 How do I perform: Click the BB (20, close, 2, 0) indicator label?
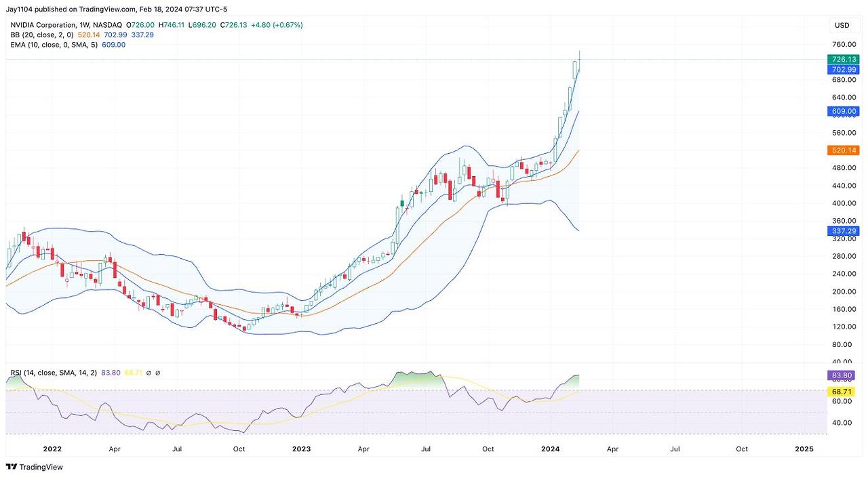tap(41, 35)
